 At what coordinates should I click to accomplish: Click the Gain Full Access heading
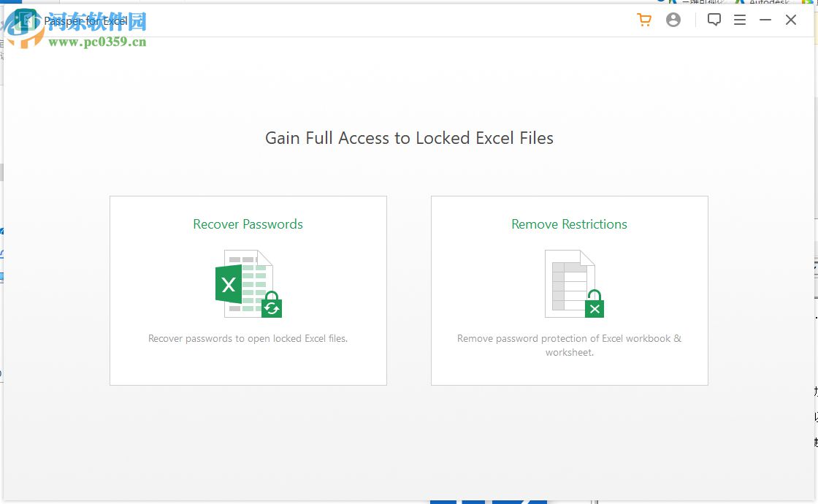click(409, 138)
